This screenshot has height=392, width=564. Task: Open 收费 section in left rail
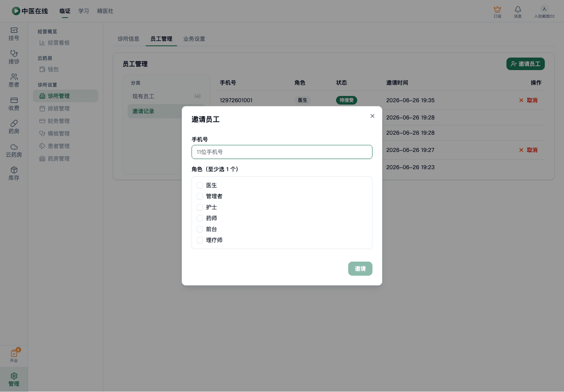(x=14, y=104)
